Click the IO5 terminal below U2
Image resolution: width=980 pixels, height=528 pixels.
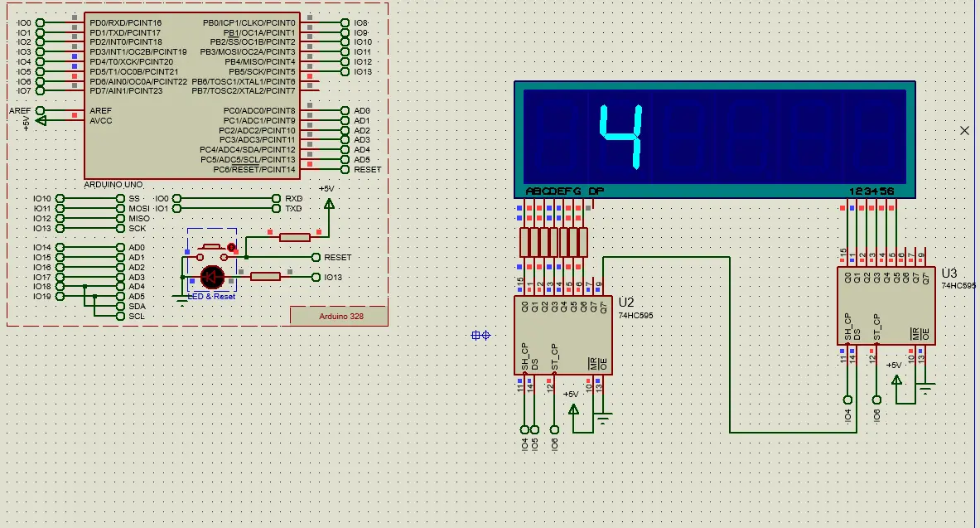click(x=534, y=430)
